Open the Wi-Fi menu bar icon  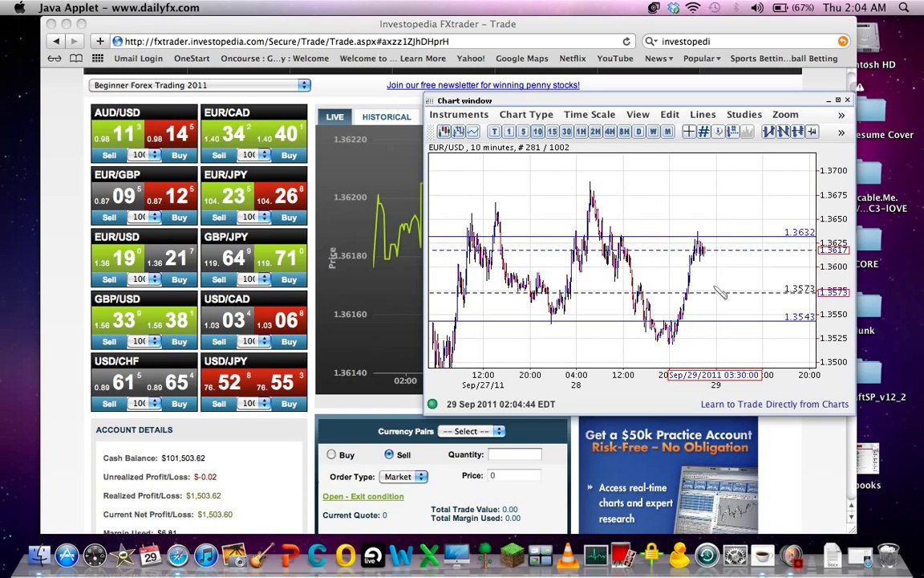[693, 8]
